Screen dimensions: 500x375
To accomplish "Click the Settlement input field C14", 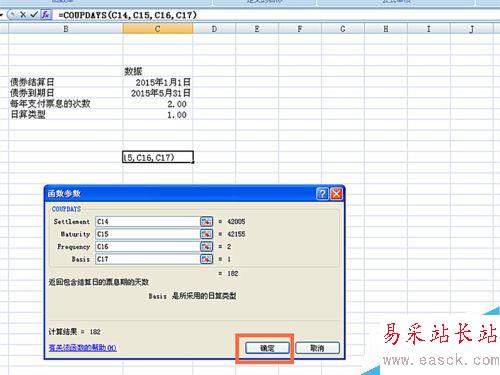I will tap(147, 222).
